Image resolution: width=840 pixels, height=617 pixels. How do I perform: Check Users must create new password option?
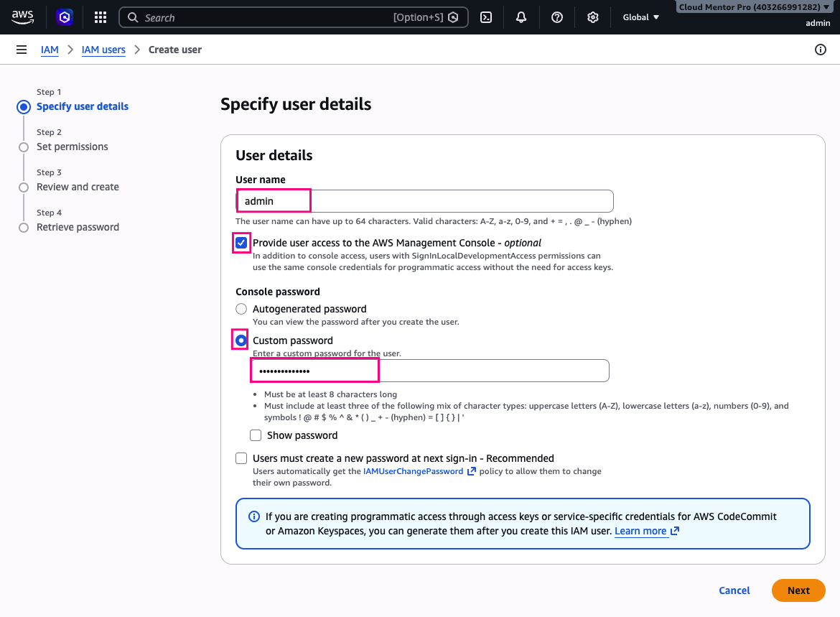point(241,458)
